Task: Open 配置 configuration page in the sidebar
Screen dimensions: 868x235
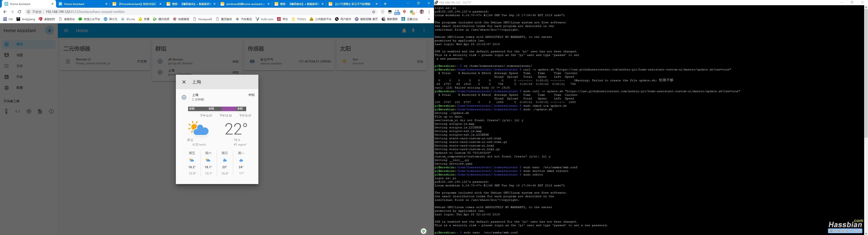Action: coord(29,87)
